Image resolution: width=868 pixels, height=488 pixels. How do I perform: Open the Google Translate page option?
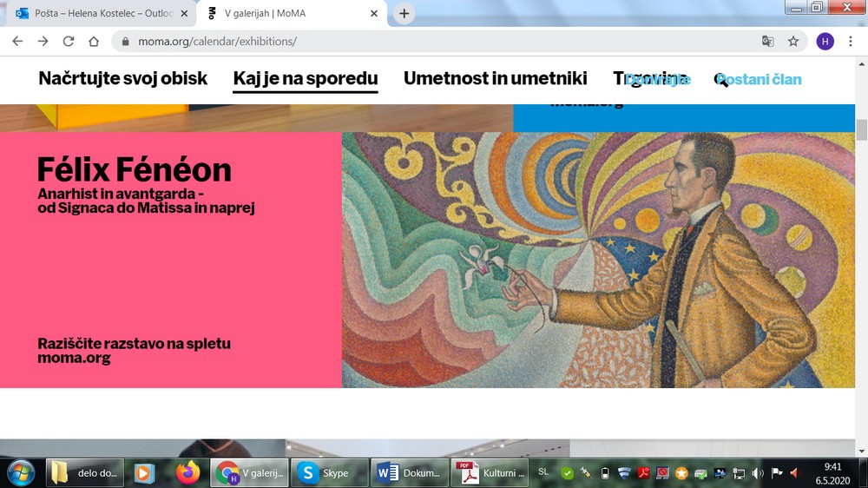[x=768, y=42]
